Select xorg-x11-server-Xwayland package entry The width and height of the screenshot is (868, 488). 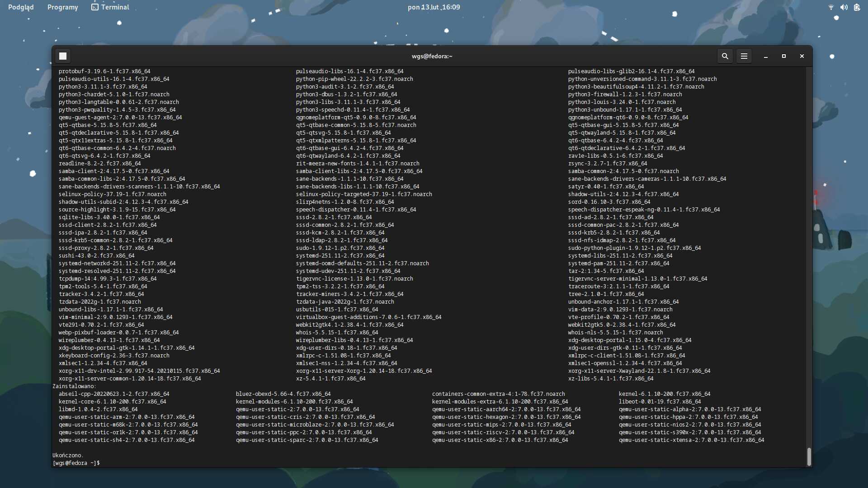639,371
